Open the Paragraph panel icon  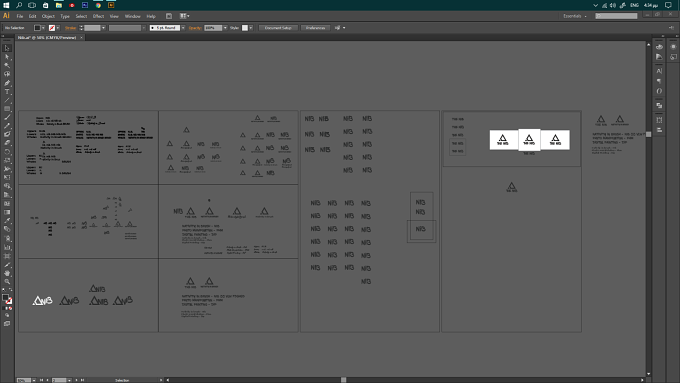click(659, 81)
